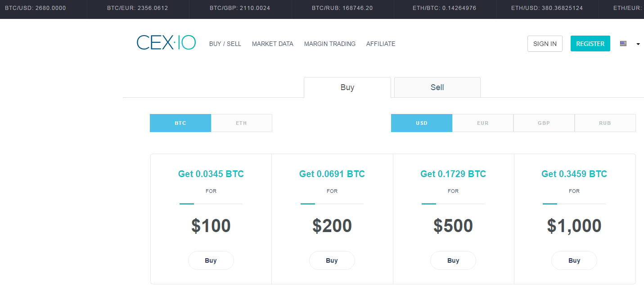Switch fiat currency to GBP
Viewport: 644px width, 292px height.
(x=544, y=123)
